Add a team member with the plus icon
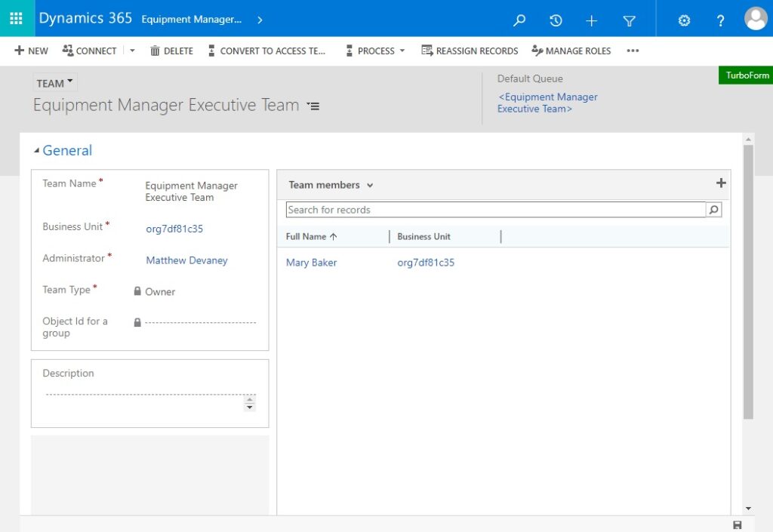This screenshot has width=773, height=532. (x=721, y=183)
